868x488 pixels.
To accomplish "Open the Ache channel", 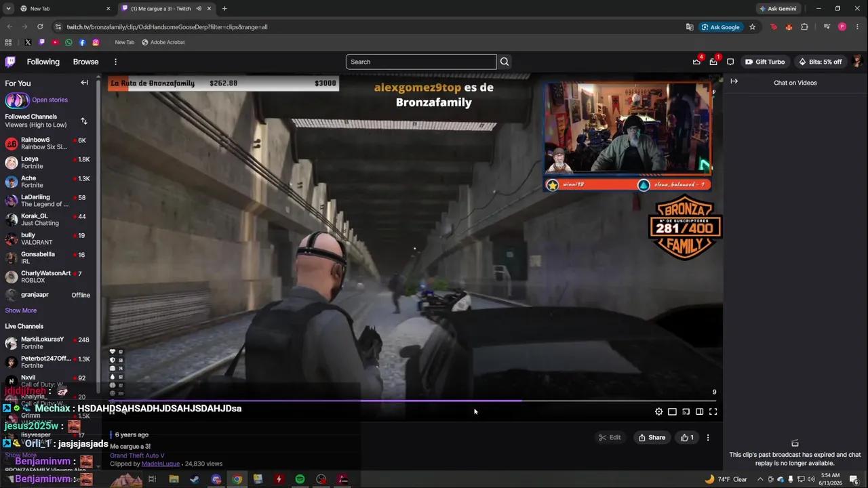I will 47,182.
